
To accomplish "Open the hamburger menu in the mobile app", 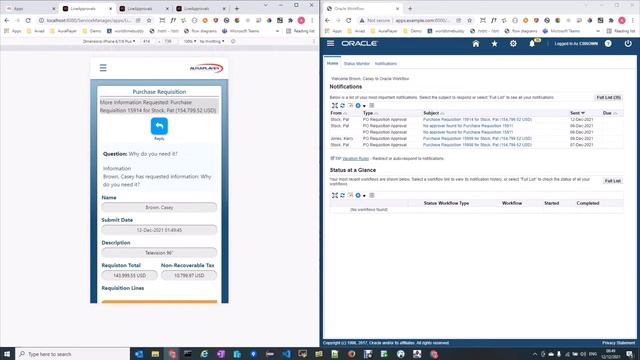I will [x=103, y=68].
